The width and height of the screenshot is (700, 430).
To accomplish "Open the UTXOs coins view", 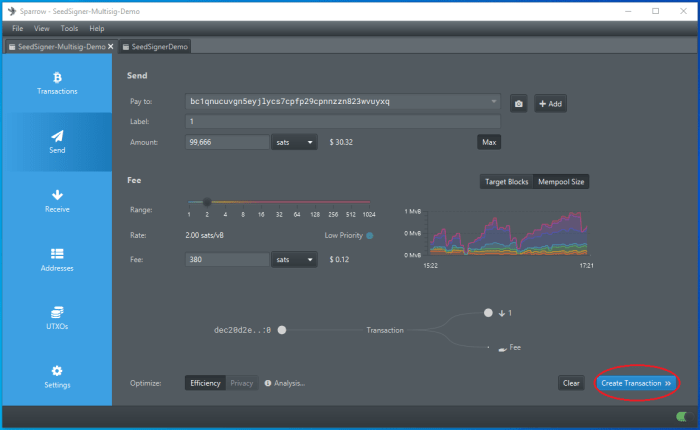I will [x=57, y=318].
